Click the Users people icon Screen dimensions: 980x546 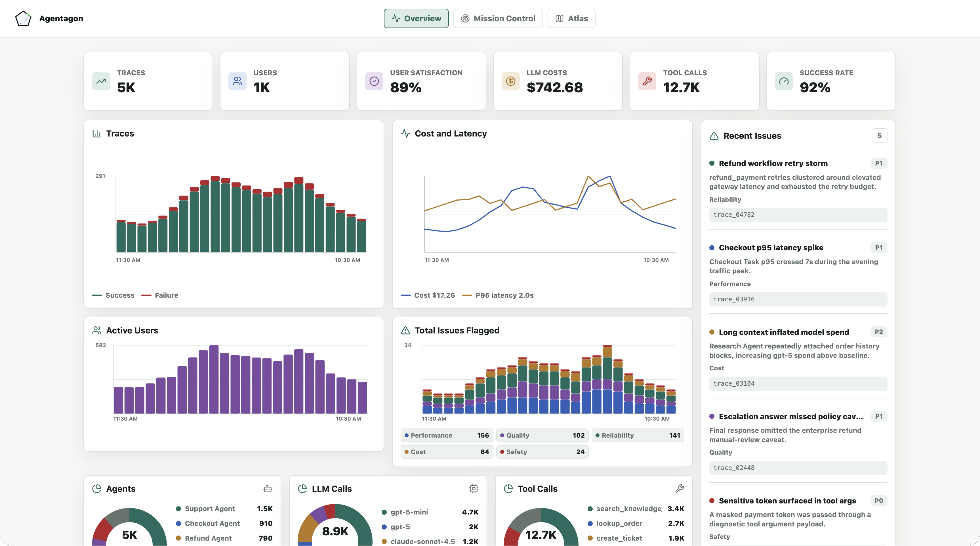tap(237, 81)
